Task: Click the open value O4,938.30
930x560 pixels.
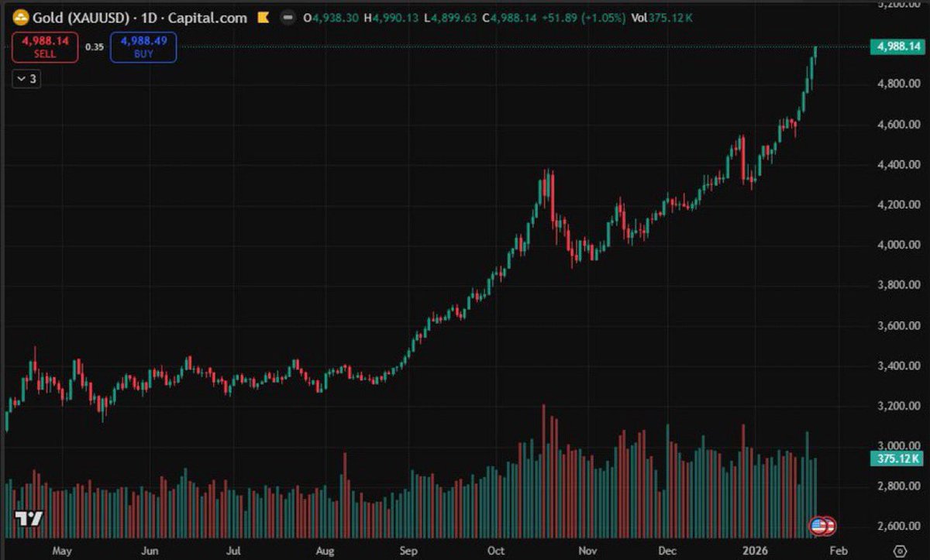Action: point(331,16)
